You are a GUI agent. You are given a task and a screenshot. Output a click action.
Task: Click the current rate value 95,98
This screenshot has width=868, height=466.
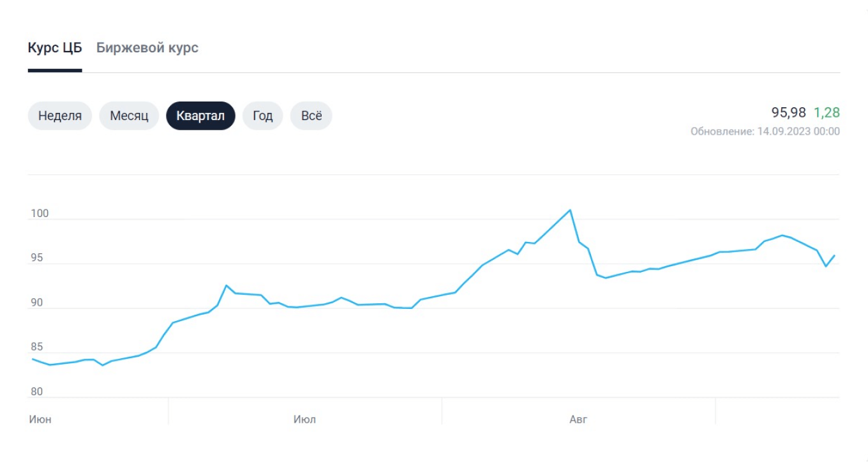pyautogui.click(x=789, y=113)
